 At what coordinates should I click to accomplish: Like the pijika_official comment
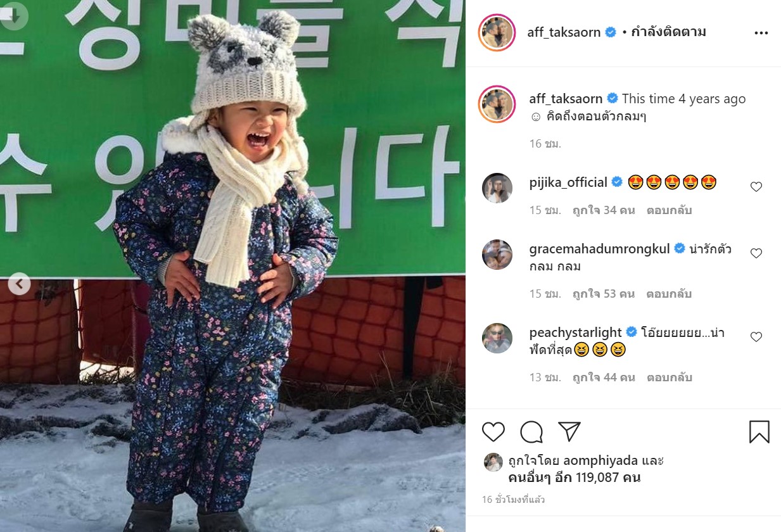click(756, 187)
